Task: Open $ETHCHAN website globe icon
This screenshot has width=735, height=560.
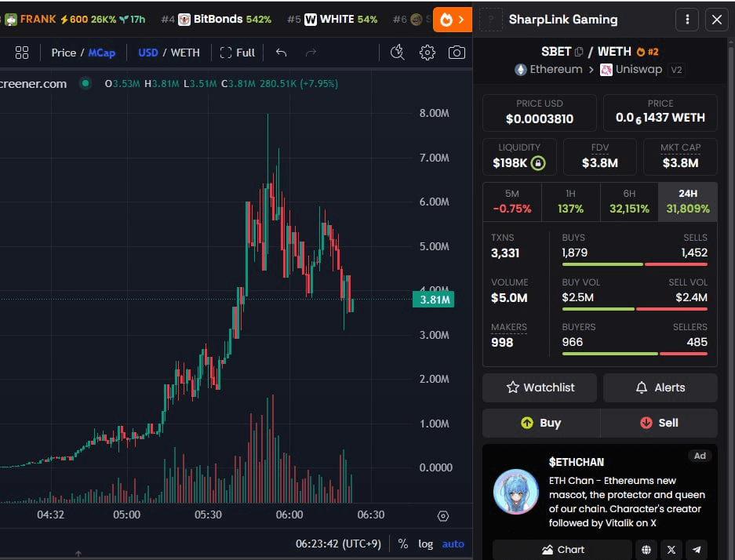Action: click(646, 550)
